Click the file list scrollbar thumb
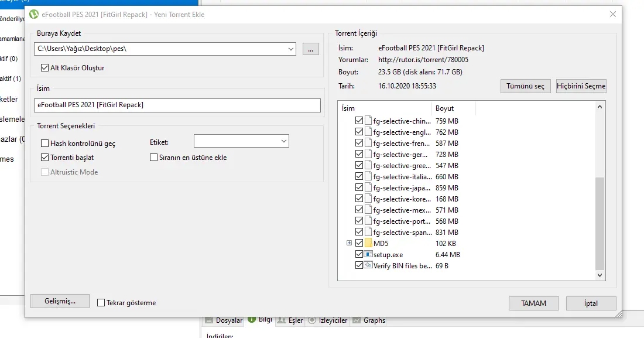 [x=600, y=223]
